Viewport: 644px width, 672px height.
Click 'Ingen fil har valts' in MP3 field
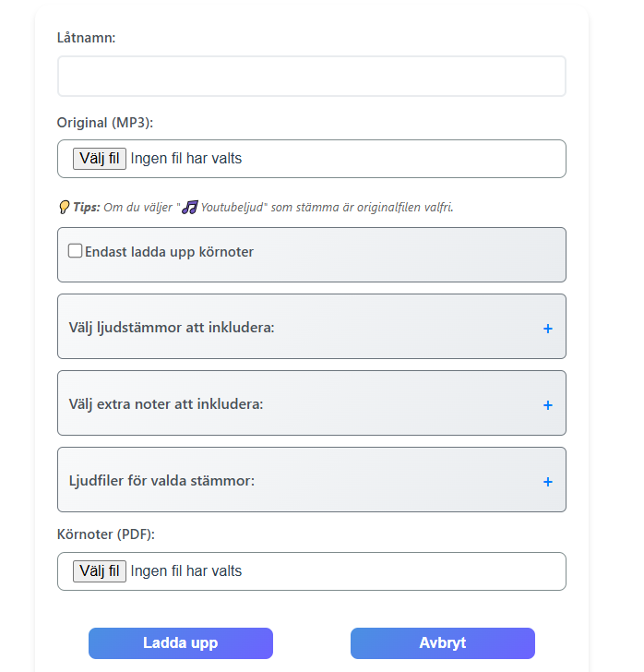point(186,159)
